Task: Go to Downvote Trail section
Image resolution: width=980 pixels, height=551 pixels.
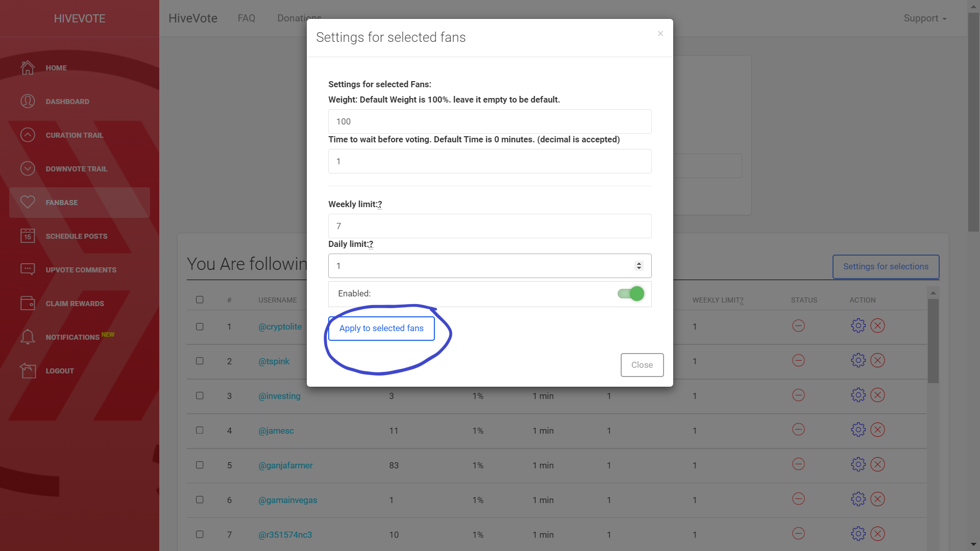Action: [x=77, y=169]
